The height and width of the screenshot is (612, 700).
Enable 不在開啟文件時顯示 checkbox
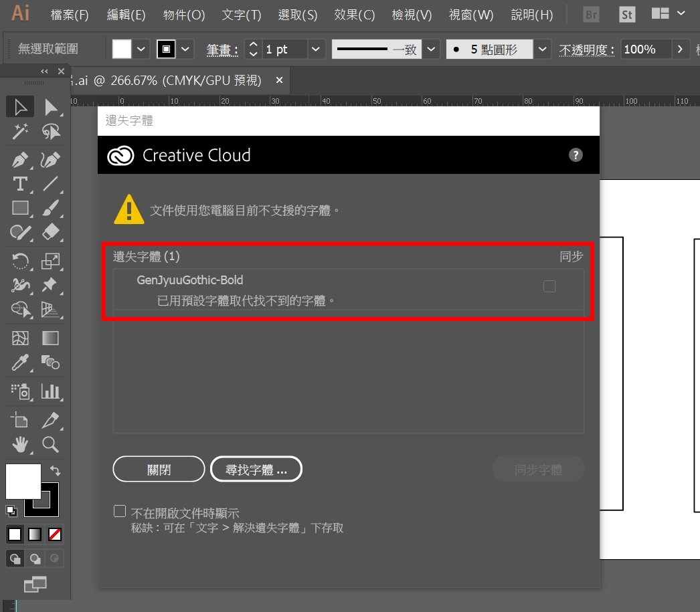click(120, 512)
